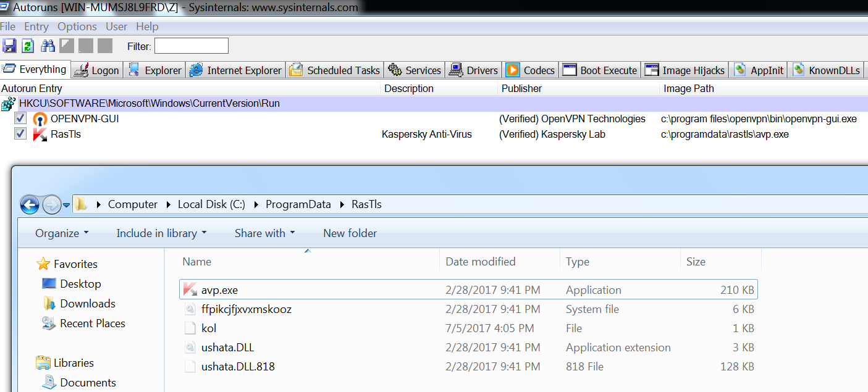Open the Entry menu

click(x=36, y=27)
